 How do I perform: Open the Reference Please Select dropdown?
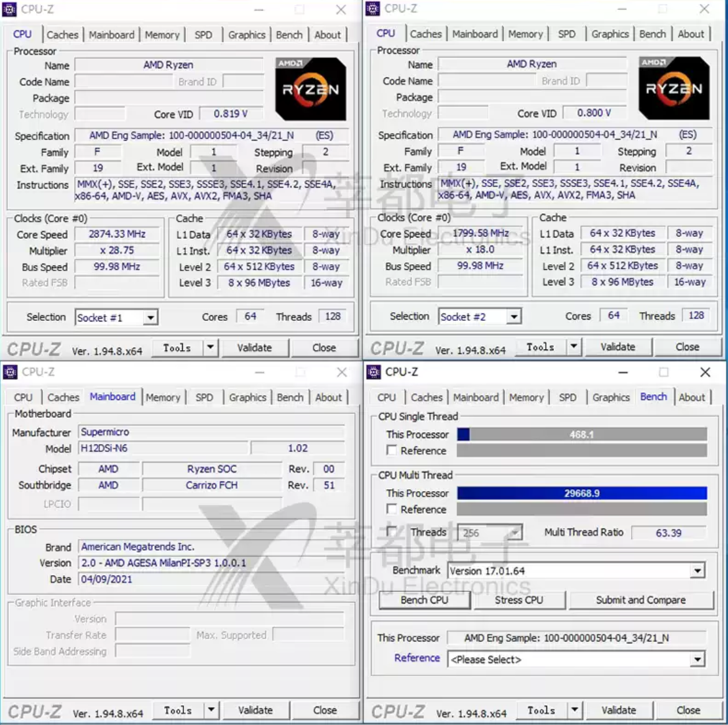(x=697, y=660)
